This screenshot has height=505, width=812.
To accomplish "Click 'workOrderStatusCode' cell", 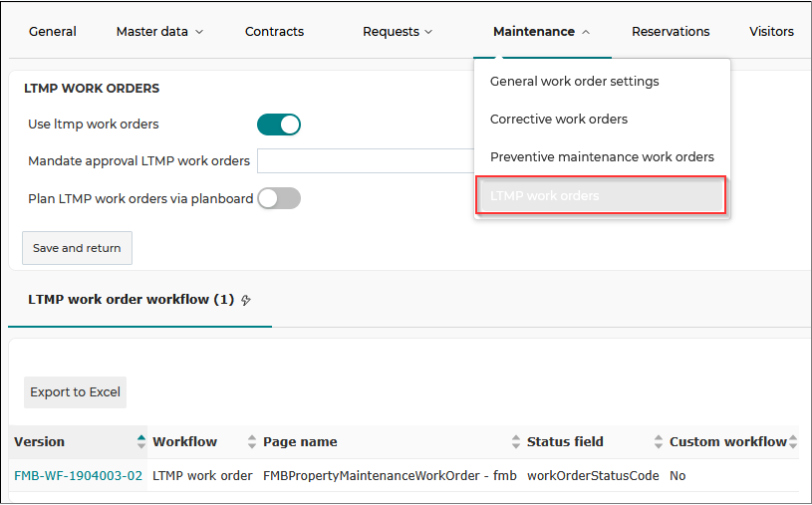I will tap(593, 475).
